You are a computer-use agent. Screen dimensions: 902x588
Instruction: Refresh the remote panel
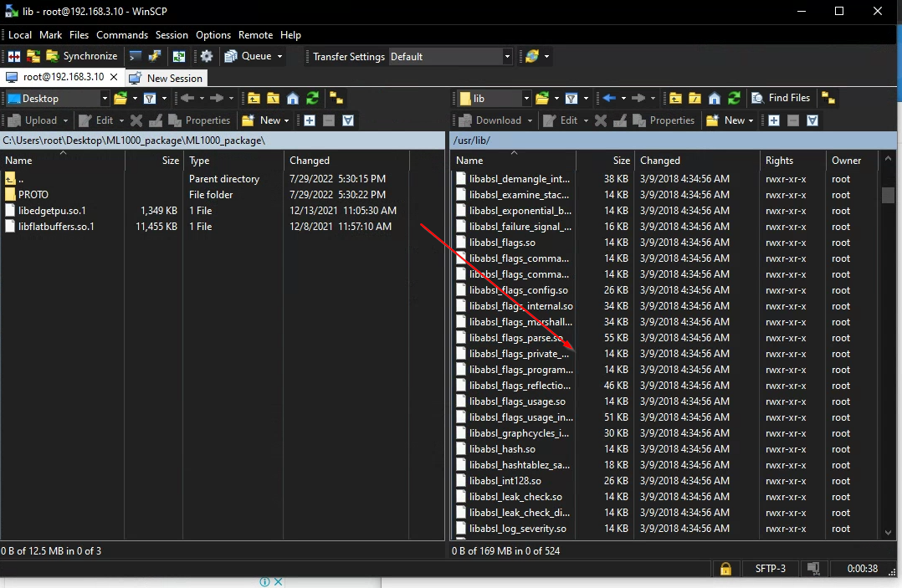[x=734, y=99]
